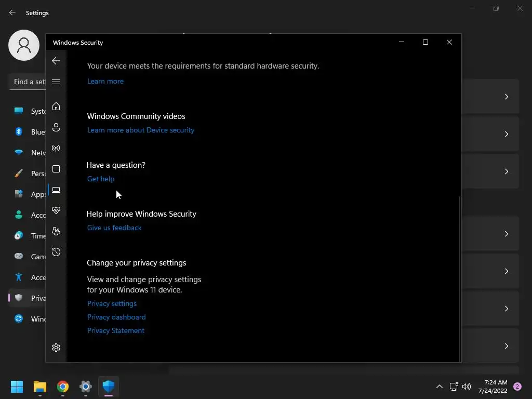The image size is (532, 399).
Task: Select Personalization in Settings sidebar
Action: [28, 174]
